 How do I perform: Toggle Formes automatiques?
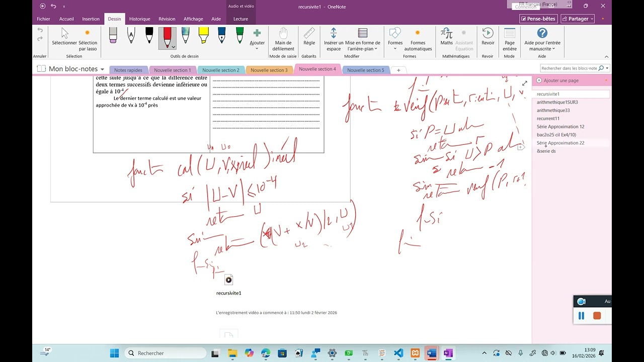418,39
